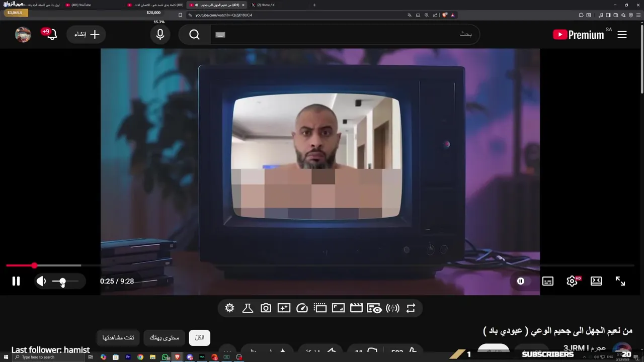Toggle subtitles with the captions button
The width and height of the screenshot is (644, 362).
click(x=548, y=282)
